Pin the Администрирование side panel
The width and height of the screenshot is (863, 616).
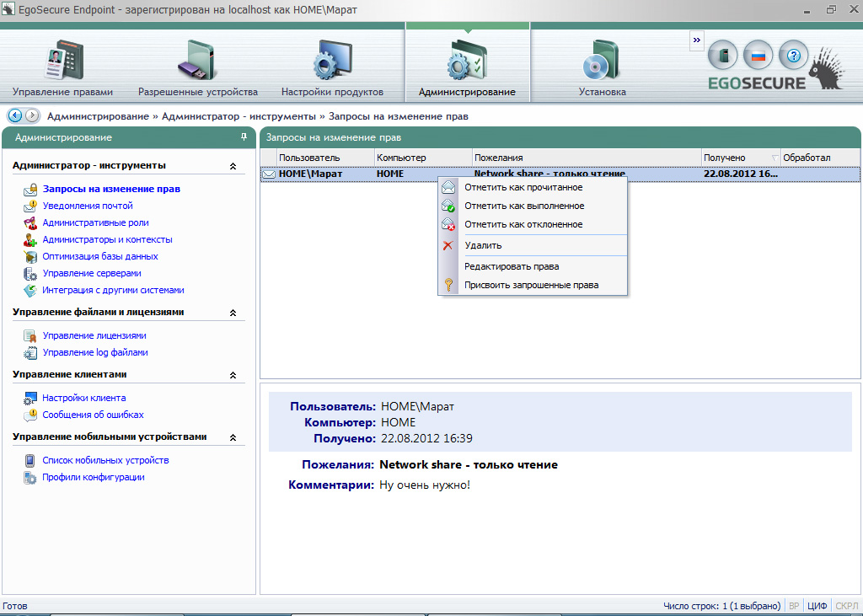244,137
